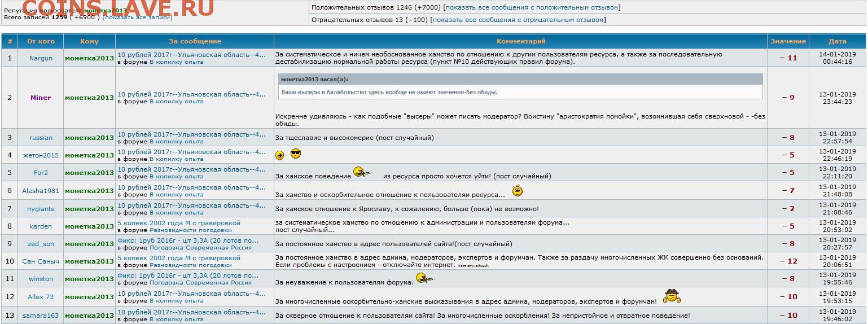Open жетон2015's profile
868x324 pixels.
click(41, 155)
